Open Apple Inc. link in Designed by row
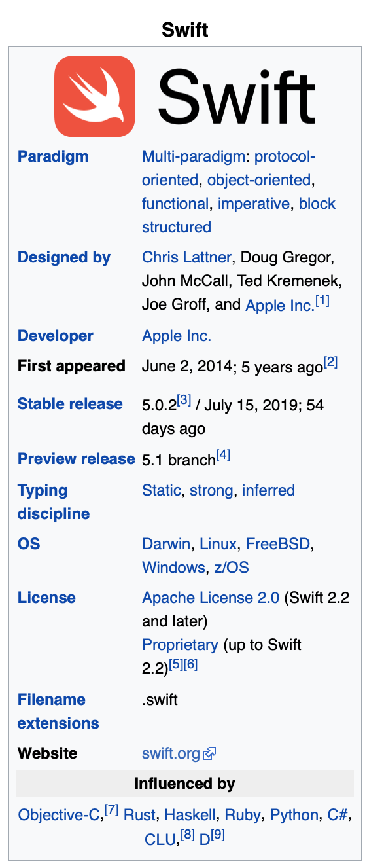Screen dimensions: 365x868 279,305
